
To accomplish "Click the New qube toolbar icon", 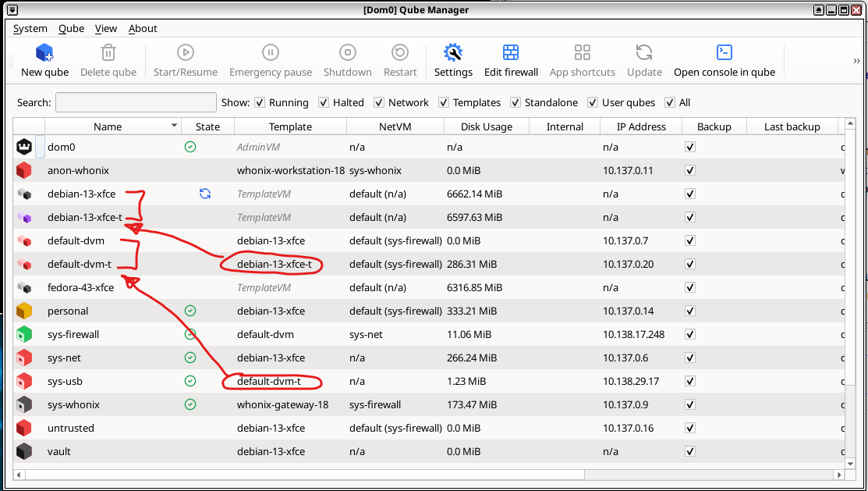I will point(44,52).
